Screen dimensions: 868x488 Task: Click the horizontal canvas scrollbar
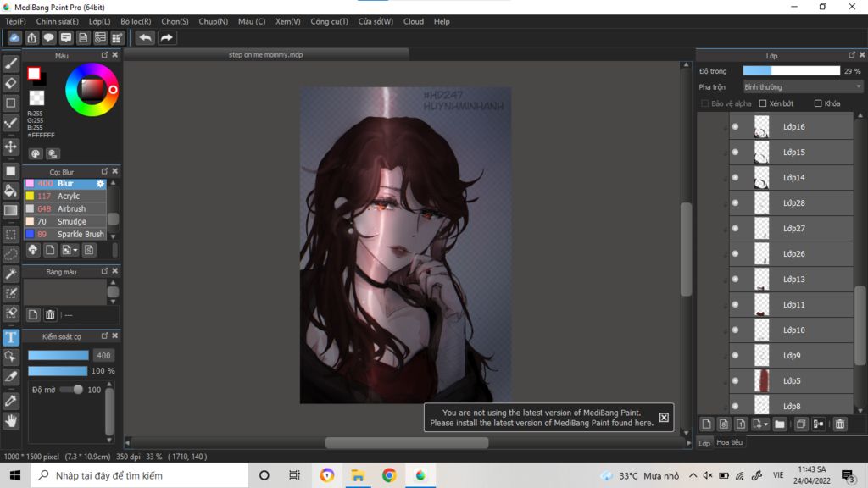tap(407, 442)
